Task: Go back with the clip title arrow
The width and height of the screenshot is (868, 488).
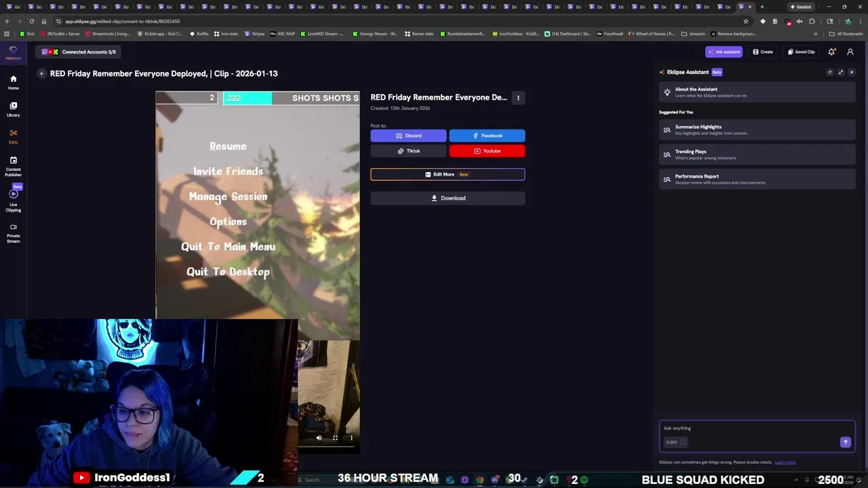Action: click(x=41, y=73)
